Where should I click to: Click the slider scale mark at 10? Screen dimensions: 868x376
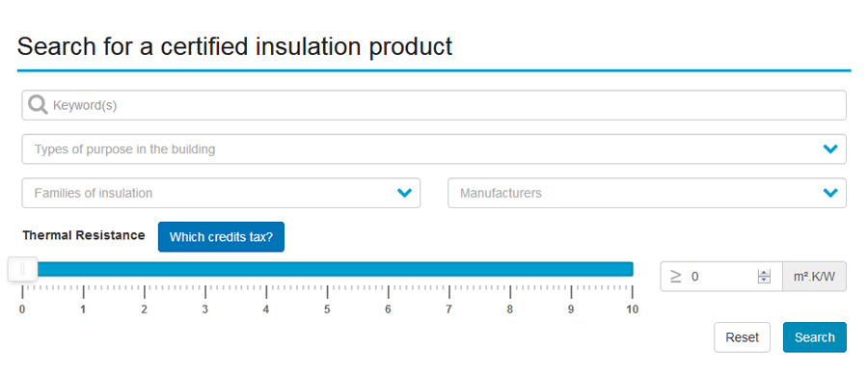[x=632, y=309]
